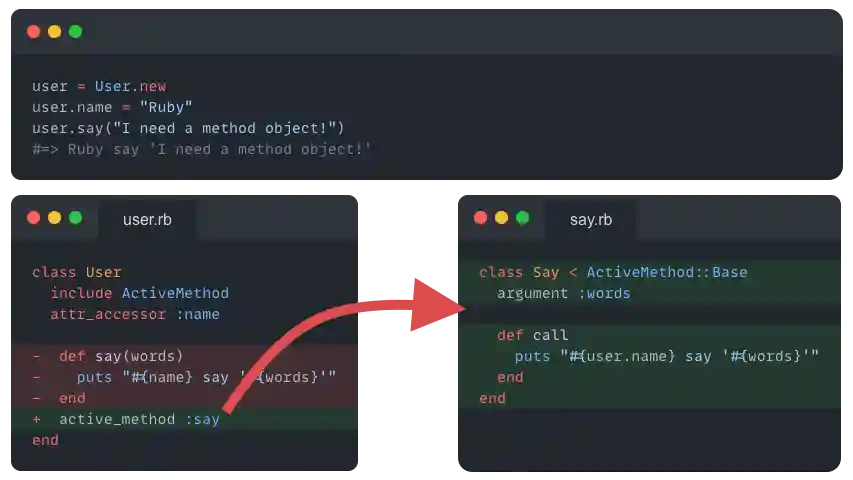Click "ActiveMethod::Base" in say.rb
The height and width of the screenshot is (480, 853).
pos(666,272)
